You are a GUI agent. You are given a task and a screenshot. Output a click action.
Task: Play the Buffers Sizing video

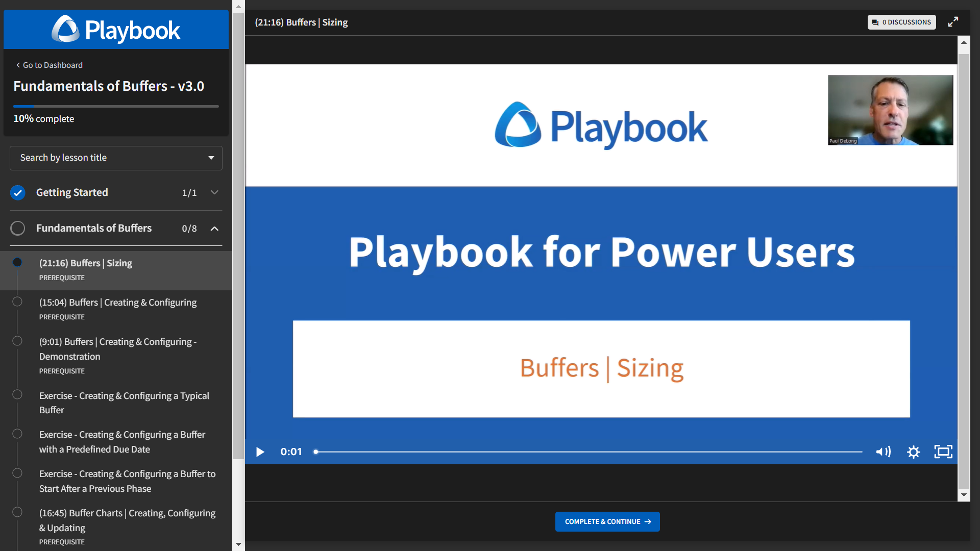click(x=260, y=452)
